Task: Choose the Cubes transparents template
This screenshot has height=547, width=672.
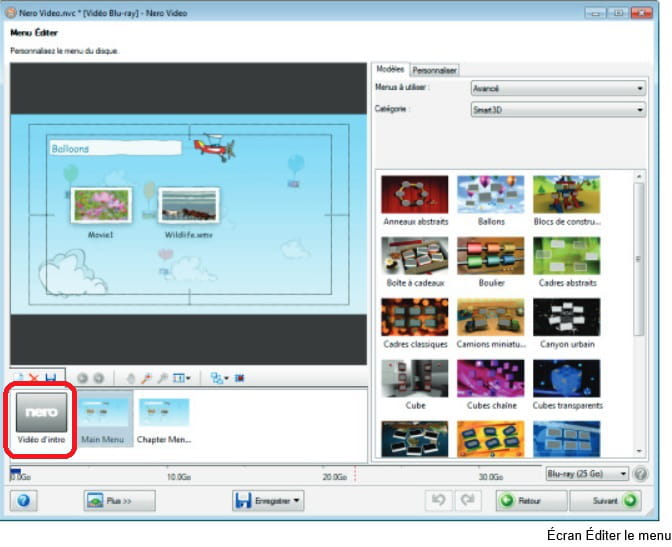Action: 567,384
